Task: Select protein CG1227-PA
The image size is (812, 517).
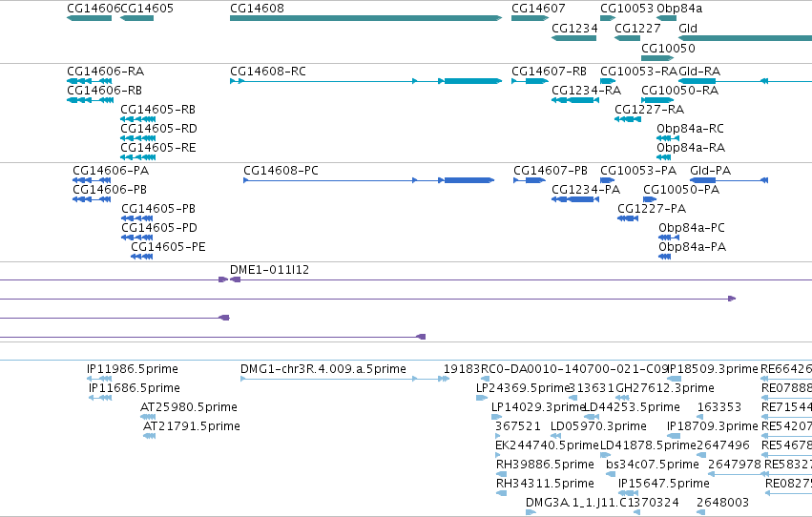Action: pyautogui.click(x=628, y=218)
